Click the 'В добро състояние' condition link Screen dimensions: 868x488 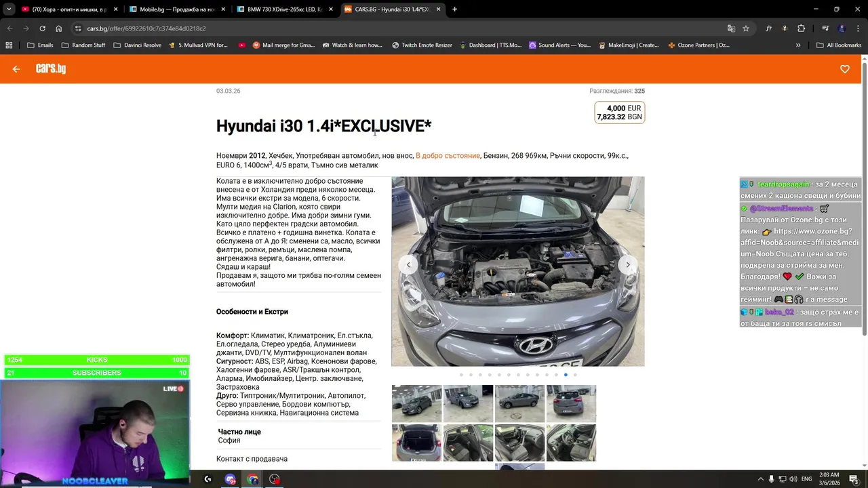coord(448,156)
